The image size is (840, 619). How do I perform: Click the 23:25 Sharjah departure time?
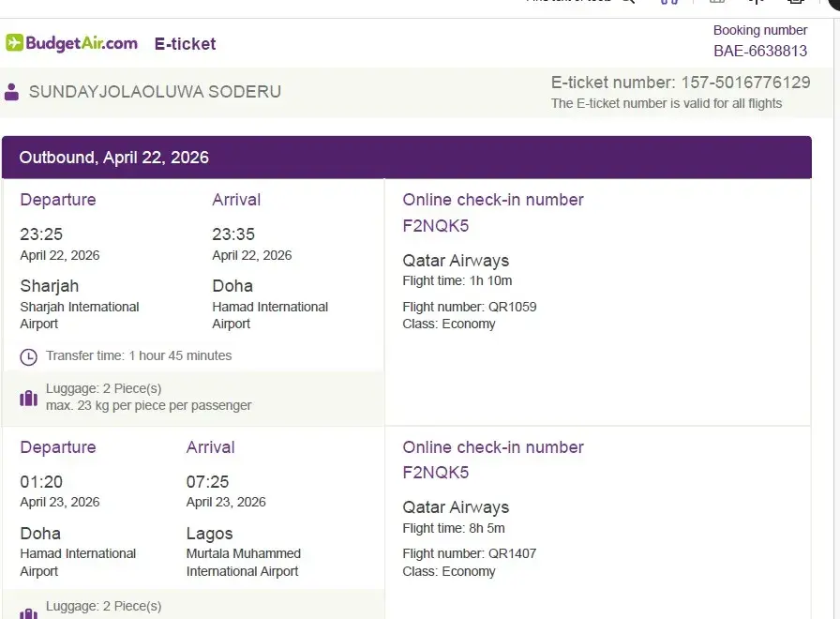(41, 234)
